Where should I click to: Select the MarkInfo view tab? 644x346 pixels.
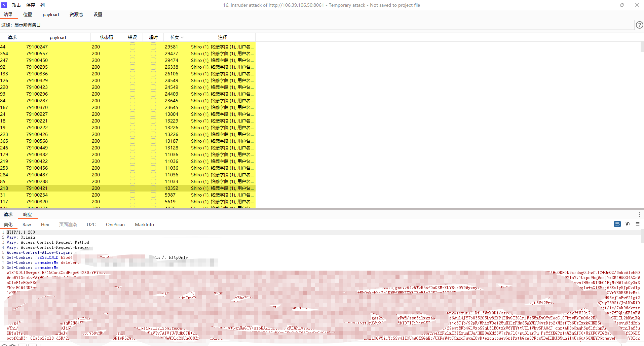(144, 224)
